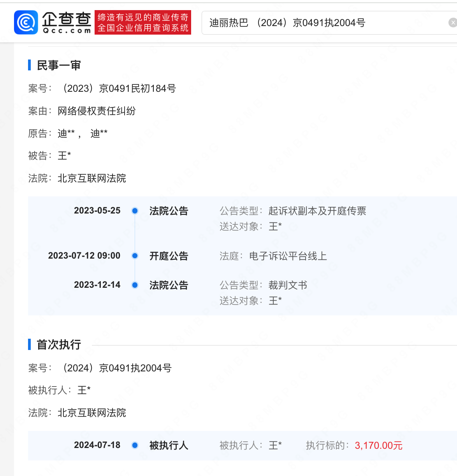Click the red slogan banner 全国企业信用查询系统

(x=143, y=22)
